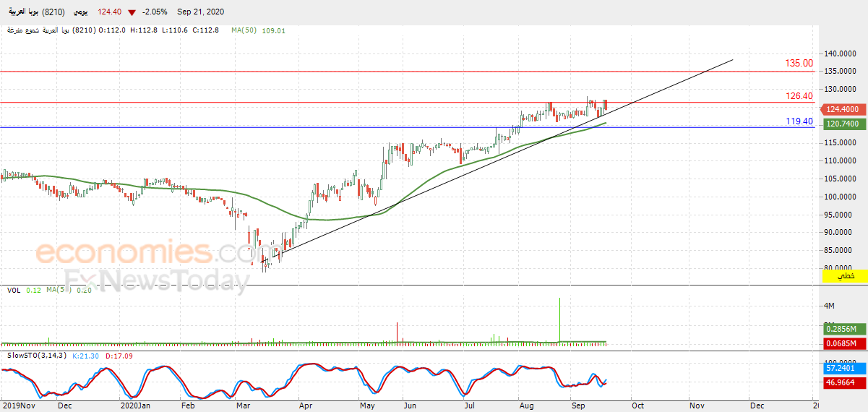Click the 2019Nov date axis label
Image resolution: width=868 pixels, height=412 pixels.
click(17, 405)
